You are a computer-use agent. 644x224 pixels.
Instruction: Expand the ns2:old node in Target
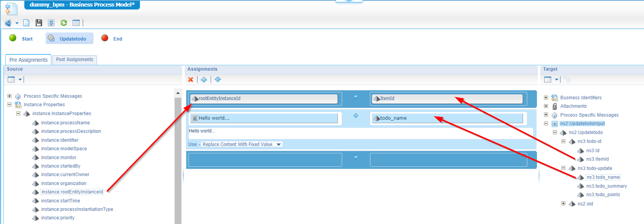[x=563, y=204]
